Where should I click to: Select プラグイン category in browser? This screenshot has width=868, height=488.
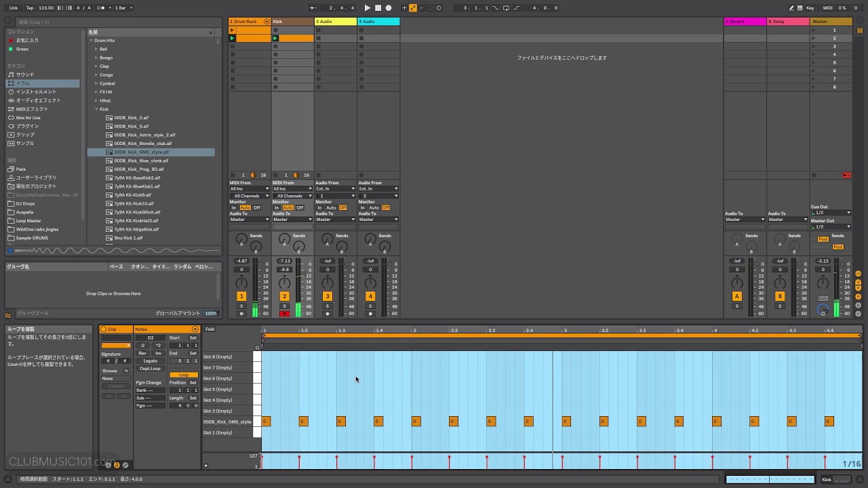(28, 126)
